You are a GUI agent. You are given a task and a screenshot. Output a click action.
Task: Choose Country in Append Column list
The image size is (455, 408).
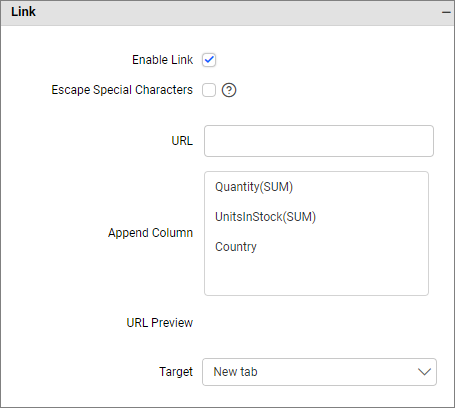(236, 247)
